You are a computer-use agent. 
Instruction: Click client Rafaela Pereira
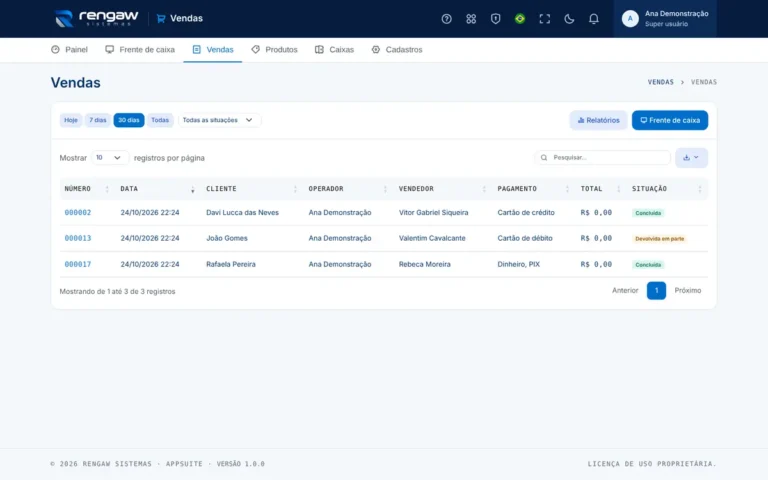pos(231,264)
